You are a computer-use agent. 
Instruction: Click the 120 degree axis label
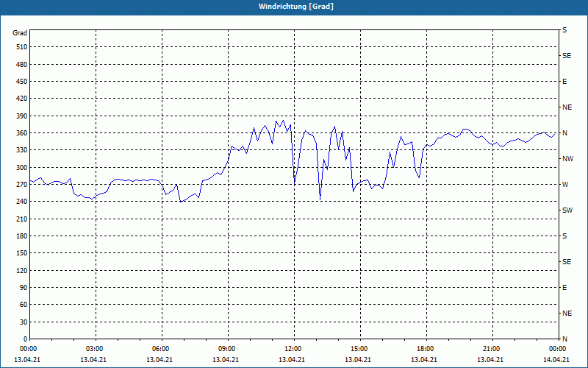click(22, 270)
